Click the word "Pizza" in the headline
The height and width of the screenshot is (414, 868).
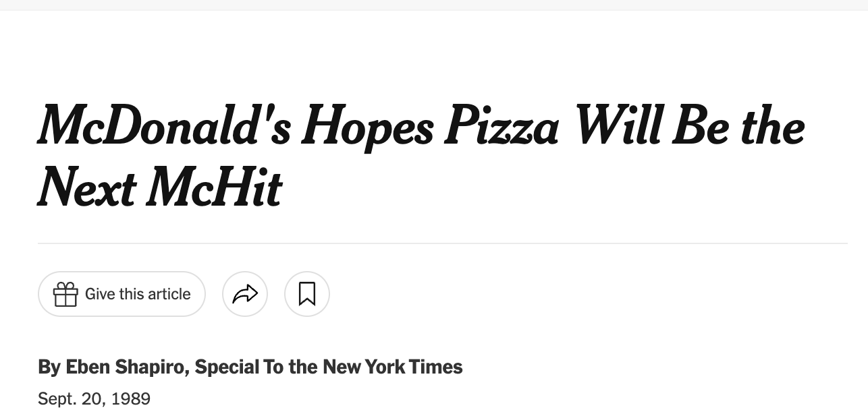(501, 127)
